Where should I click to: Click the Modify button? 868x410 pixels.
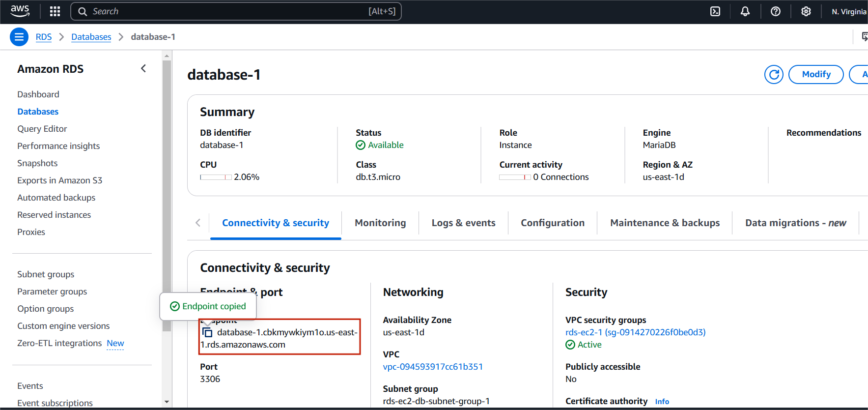tap(816, 74)
